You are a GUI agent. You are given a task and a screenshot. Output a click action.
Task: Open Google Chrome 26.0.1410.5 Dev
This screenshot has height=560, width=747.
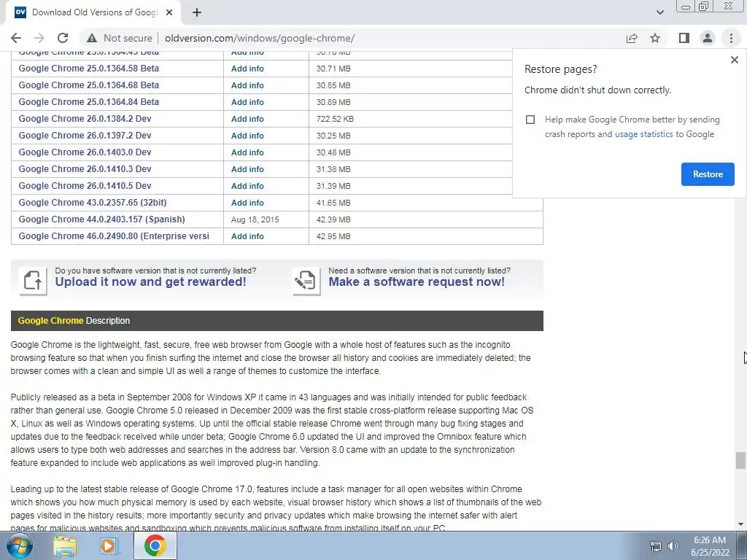coord(85,186)
